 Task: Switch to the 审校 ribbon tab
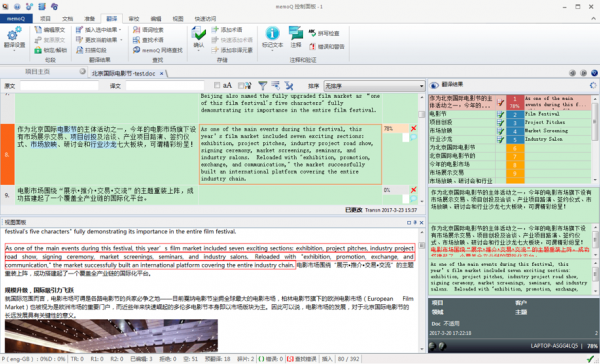[x=134, y=18]
